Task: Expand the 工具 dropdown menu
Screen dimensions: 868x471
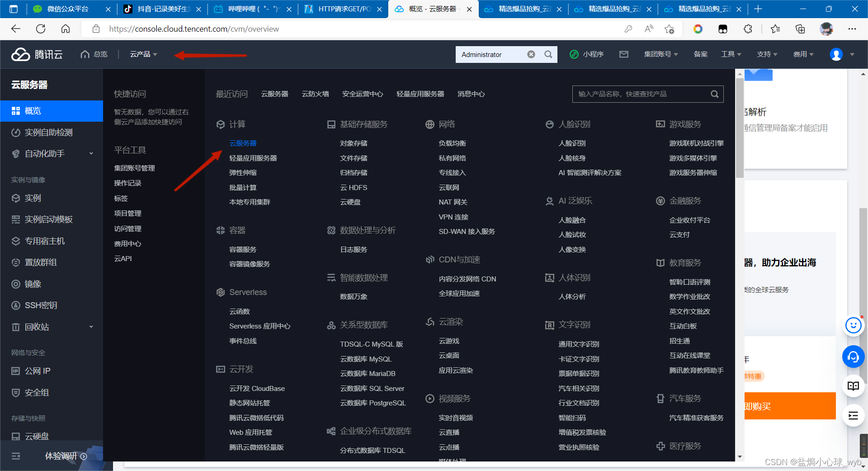Action: point(731,54)
